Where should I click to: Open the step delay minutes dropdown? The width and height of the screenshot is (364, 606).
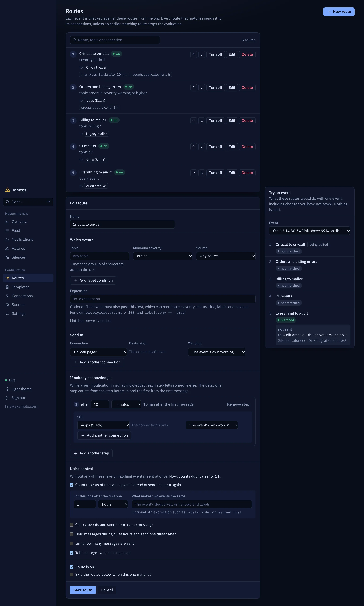pos(126,404)
